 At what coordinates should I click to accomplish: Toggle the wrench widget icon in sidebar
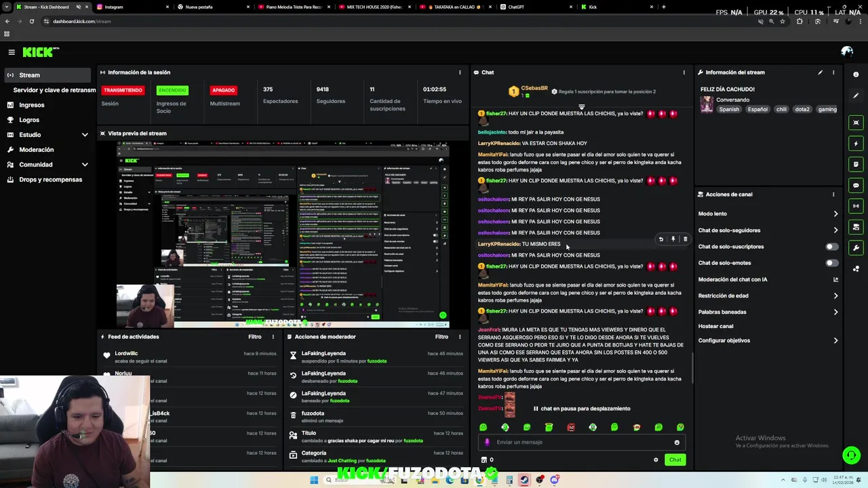(856, 247)
